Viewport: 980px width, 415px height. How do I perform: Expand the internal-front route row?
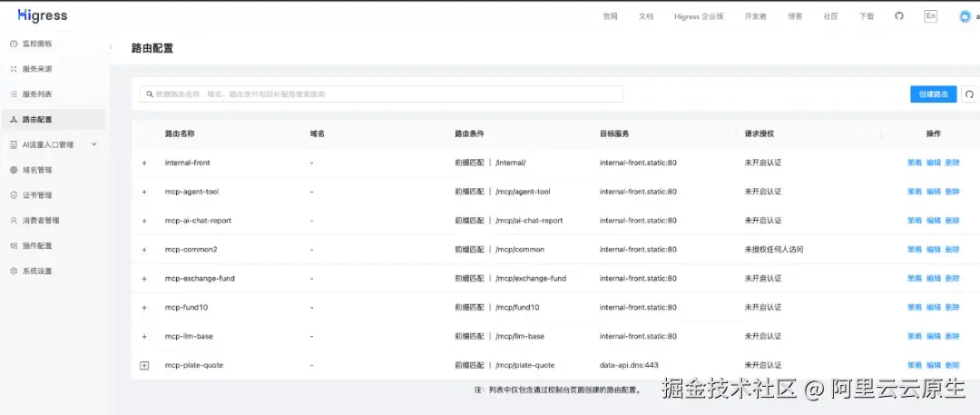[x=144, y=163]
